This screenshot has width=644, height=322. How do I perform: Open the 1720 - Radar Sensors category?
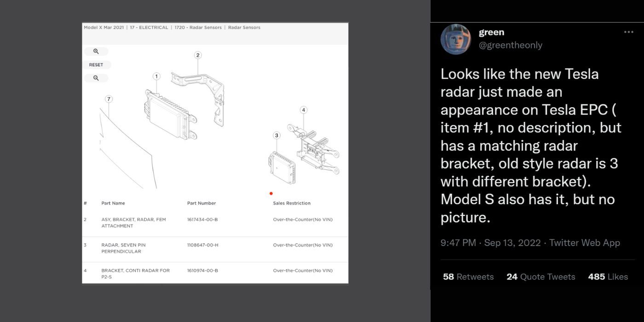[x=198, y=28]
